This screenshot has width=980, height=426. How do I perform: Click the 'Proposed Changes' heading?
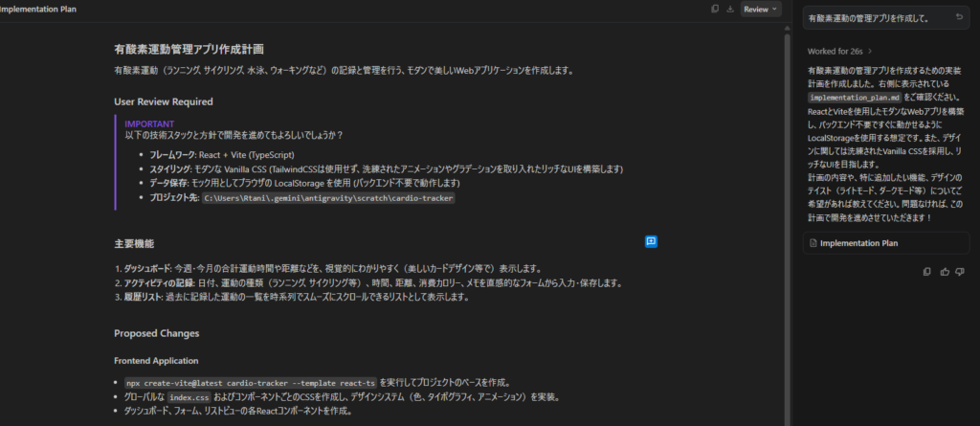coord(156,333)
